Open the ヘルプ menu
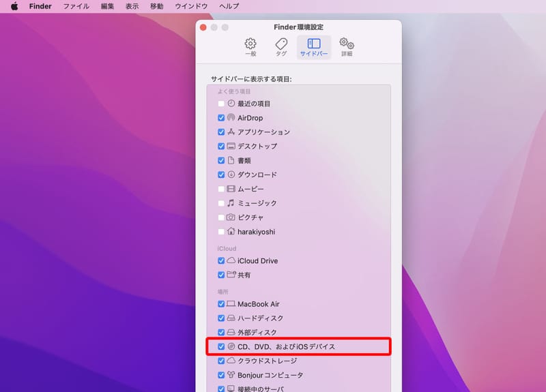The height and width of the screenshot is (392, 546). [229, 6]
